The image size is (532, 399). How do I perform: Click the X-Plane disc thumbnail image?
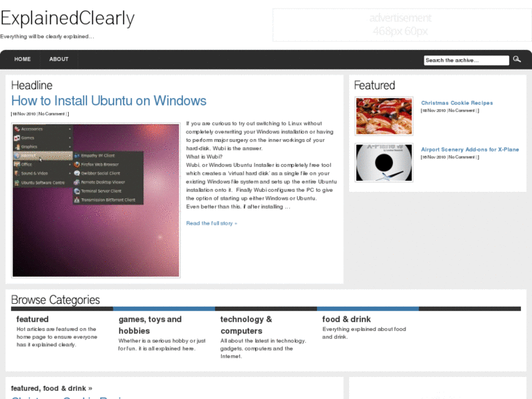tap(384, 163)
